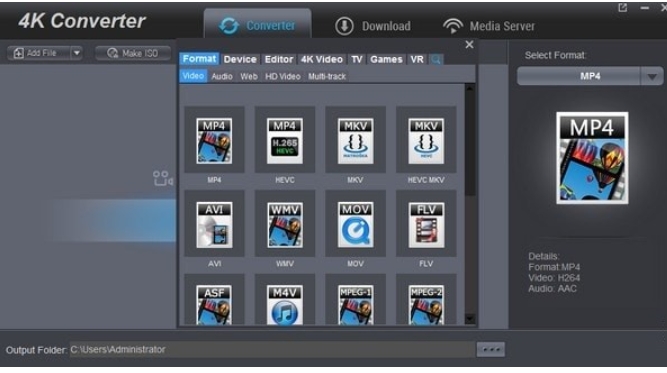This screenshot has height=373, width=667.
Task: Open the VR category tab
Action: (417, 59)
